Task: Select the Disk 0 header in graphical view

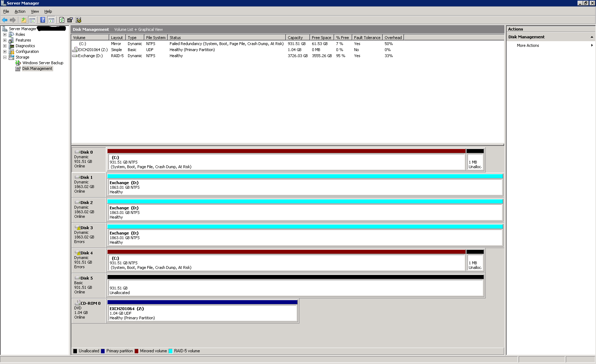Action: point(89,159)
